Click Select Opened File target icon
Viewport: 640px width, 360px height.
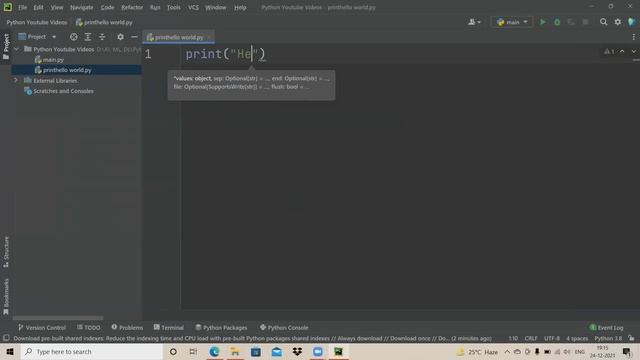[73, 37]
